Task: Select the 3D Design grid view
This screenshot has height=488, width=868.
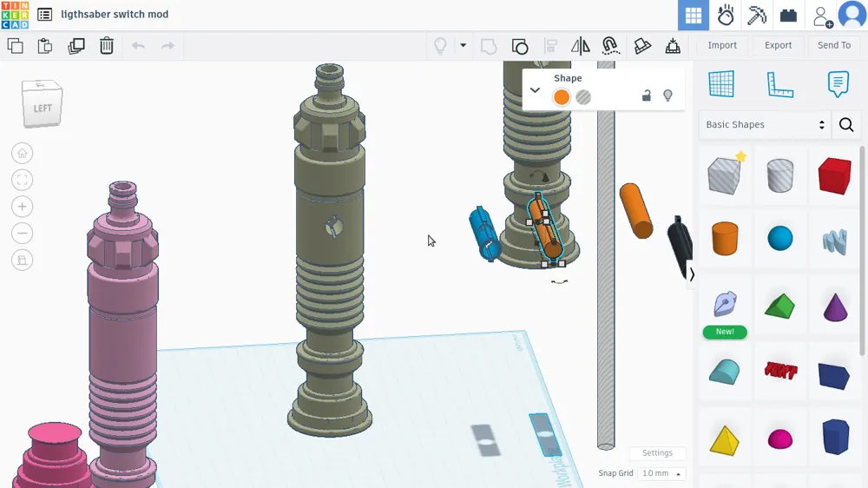Action: [x=693, y=15]
